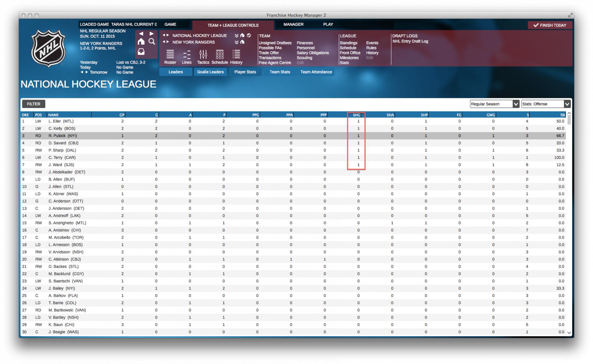Switch to the Goalie Leaders tab
Viewport: 593px width, 364px height.
coord(210,72)
